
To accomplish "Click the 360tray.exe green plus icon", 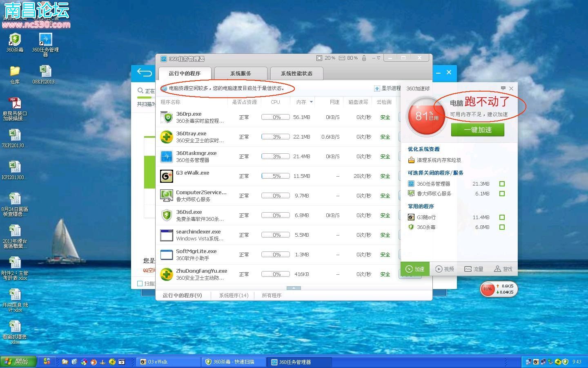I will (167, 137).
